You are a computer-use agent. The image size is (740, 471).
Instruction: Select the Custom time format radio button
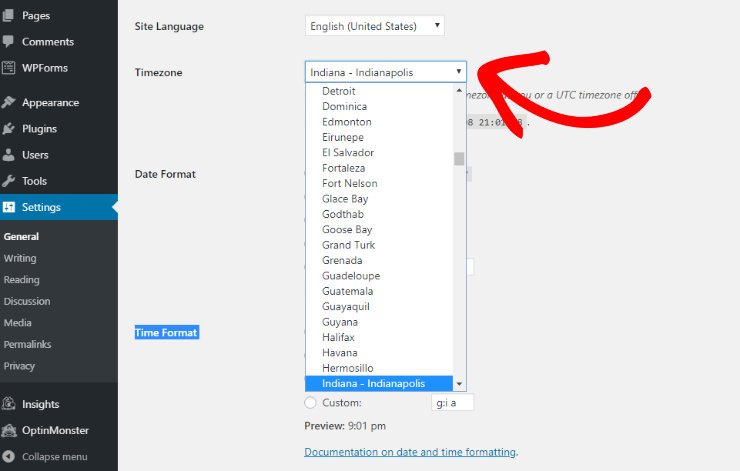[310, 403]
